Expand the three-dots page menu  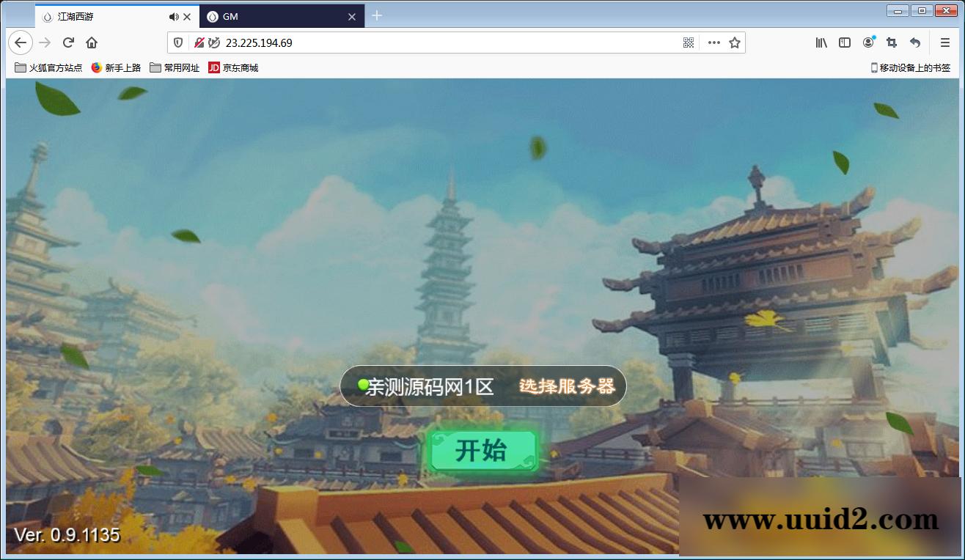click(x=713, y=43)
